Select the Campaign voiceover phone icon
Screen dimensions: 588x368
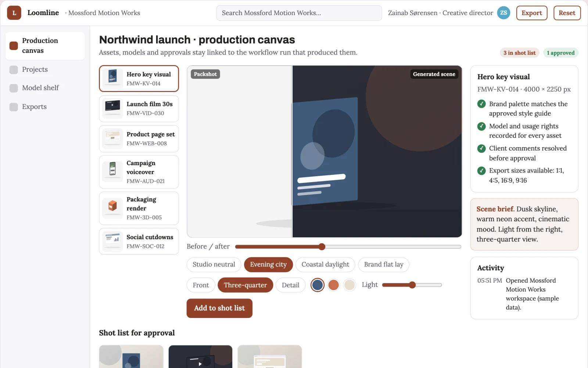tap(113, 172)
